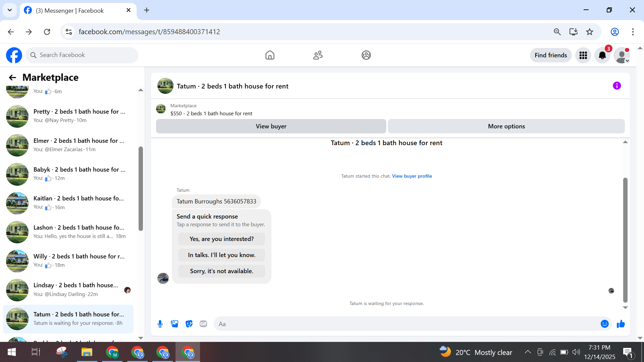The width and height of the screenshot is (644, 362).
Task: Click the chat messages scrollbar thumb
Action: tap(625, 240)
